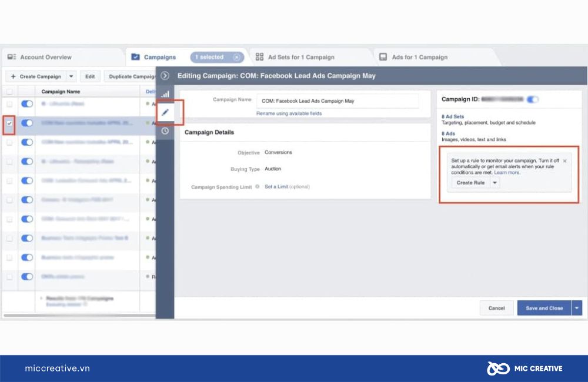Toggle the switch next to Campaign ID
588x382 pixels.
533,99
